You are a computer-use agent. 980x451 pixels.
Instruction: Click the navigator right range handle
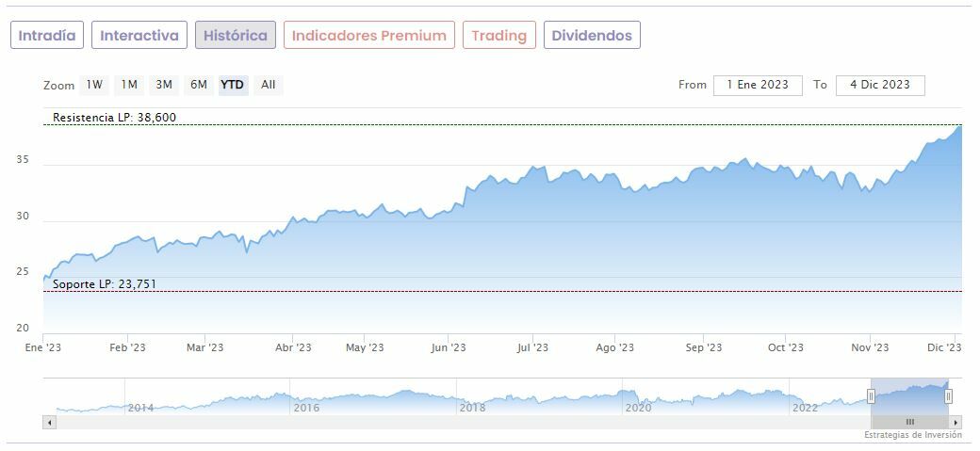click(x=948, y=396)
